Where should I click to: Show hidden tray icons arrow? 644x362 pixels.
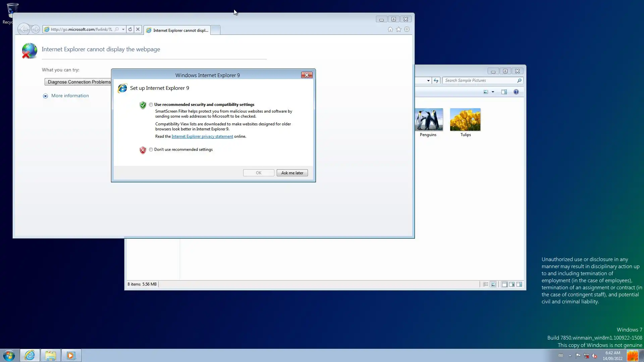point(570,356)
